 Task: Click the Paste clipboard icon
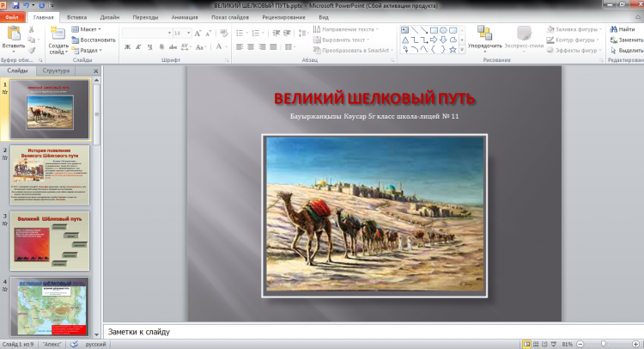click(x=14, y=34)
